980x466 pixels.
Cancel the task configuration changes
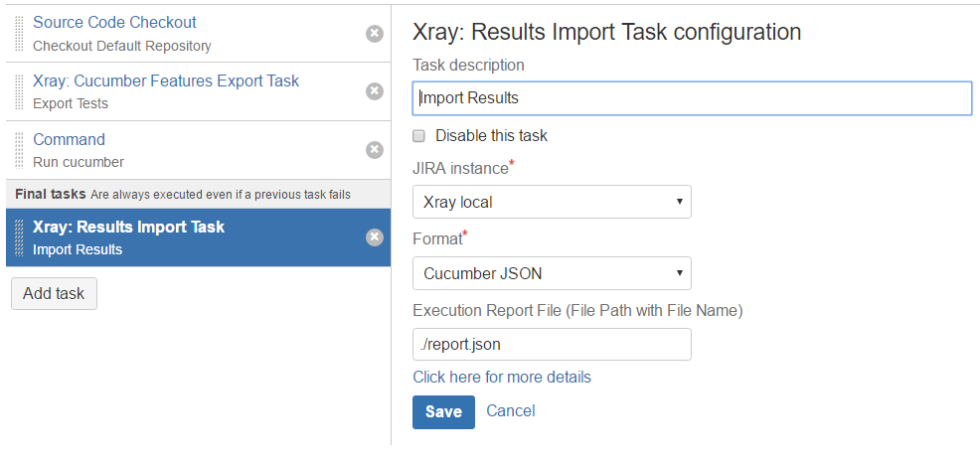[511, 411]
